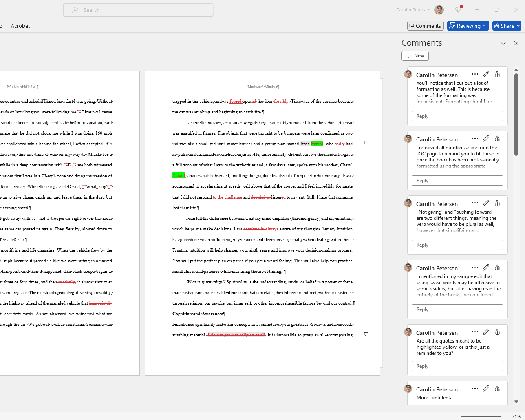
Task: Click the Search box in the title bar
Action: pyautogui.click(x=138, y=10)
